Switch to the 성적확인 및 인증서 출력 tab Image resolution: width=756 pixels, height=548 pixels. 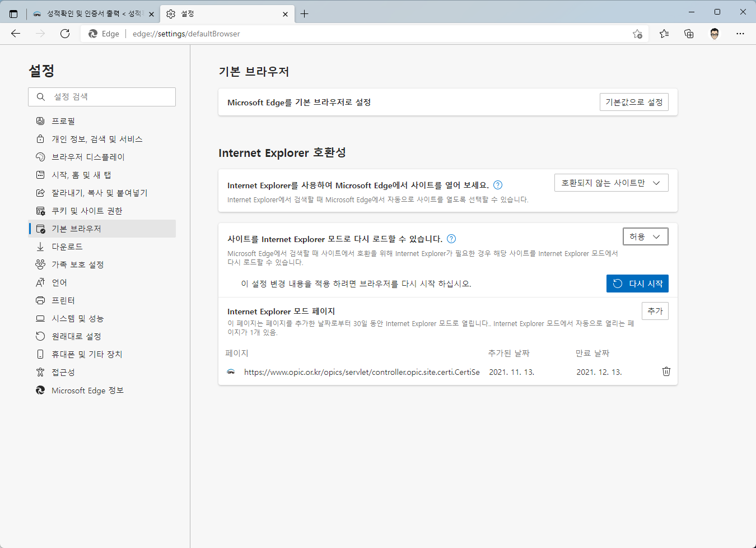coord(94,14)
